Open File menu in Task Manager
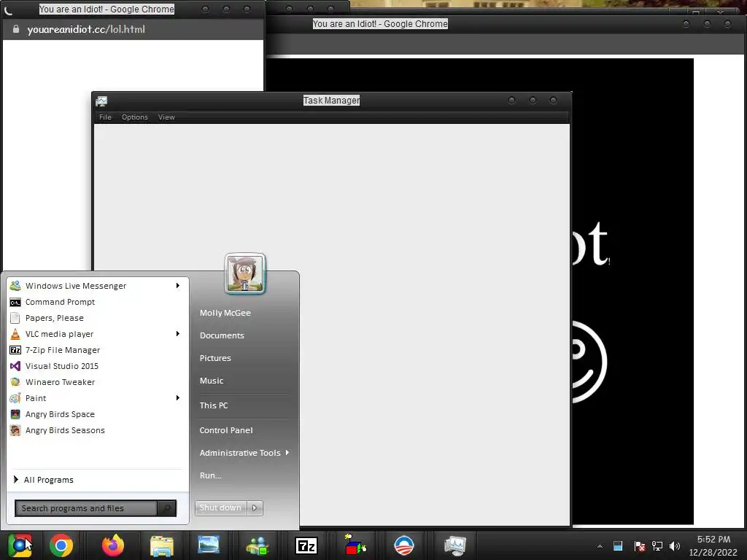This screenshot has width=747, height=560. click(105, 117)
